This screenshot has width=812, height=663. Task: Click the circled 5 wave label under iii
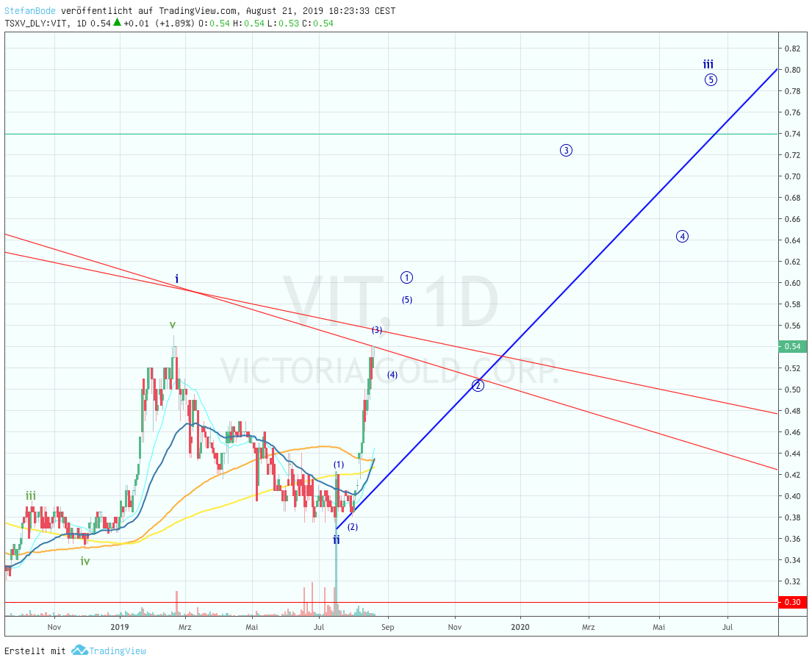711,80
